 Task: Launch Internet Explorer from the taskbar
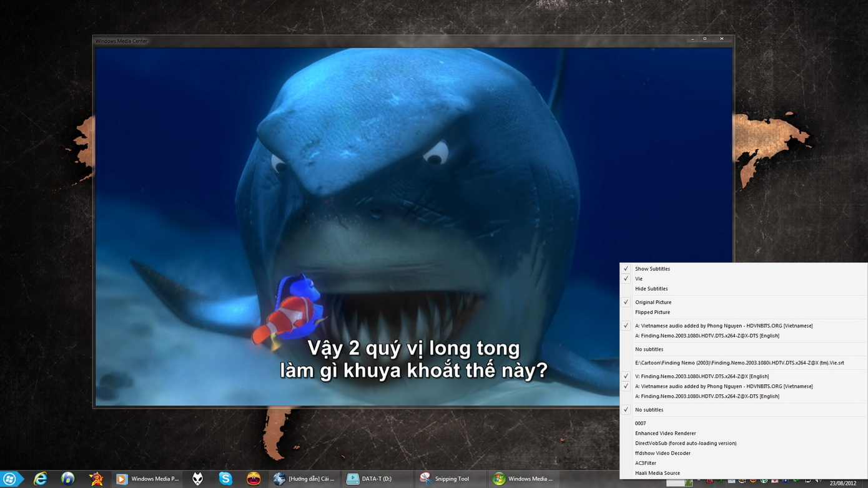point(41,479)
